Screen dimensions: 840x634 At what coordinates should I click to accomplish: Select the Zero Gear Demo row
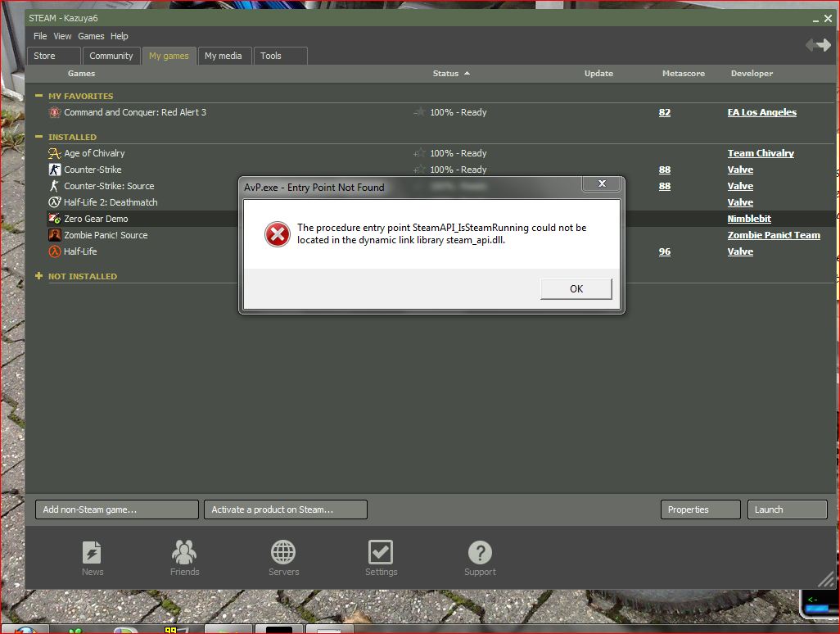tap(431, 219)
